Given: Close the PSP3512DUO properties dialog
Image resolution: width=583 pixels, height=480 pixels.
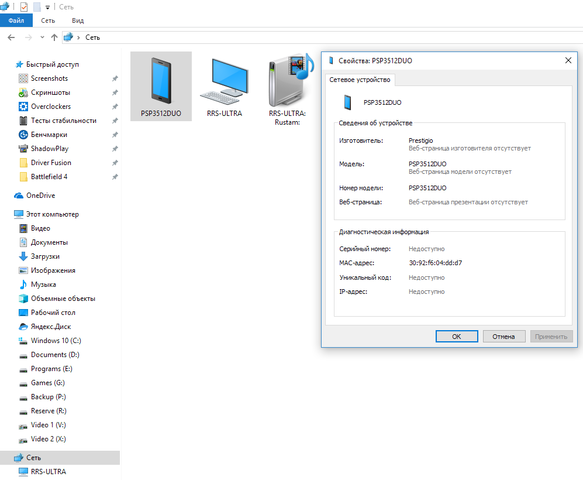Looking at the screenshot, I should pyautogui.click(x=568, y=61).
